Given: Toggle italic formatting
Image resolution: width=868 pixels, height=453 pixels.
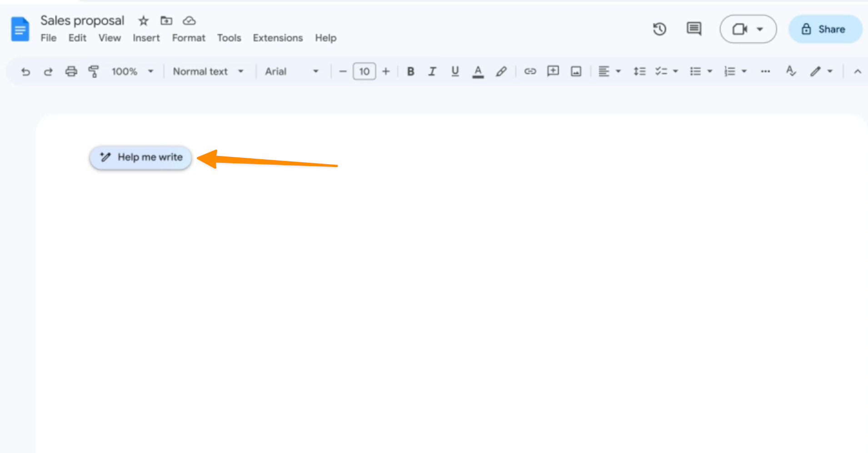Looking at the screenshot, I should tap(432, 71).
